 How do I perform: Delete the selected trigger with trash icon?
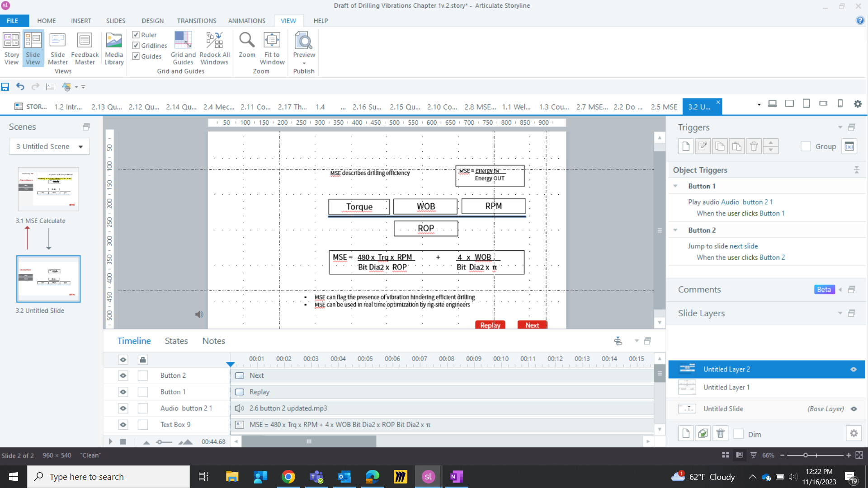(754, 146)
